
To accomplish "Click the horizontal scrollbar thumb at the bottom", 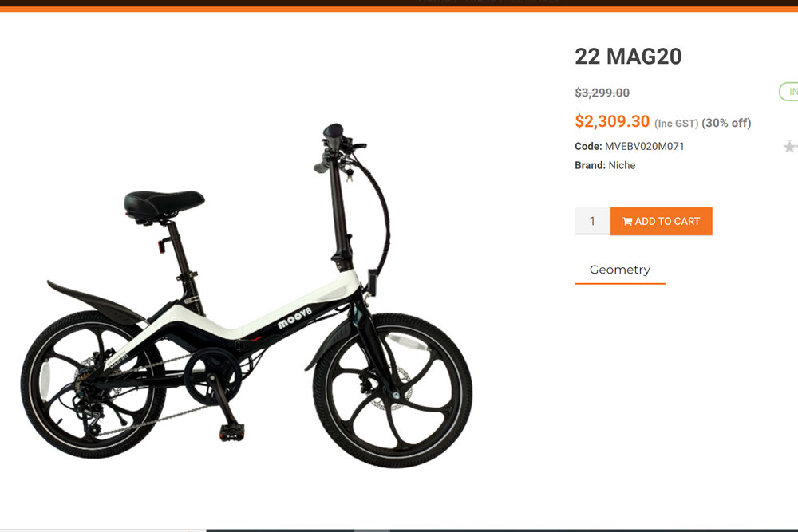I will [372, 530].
